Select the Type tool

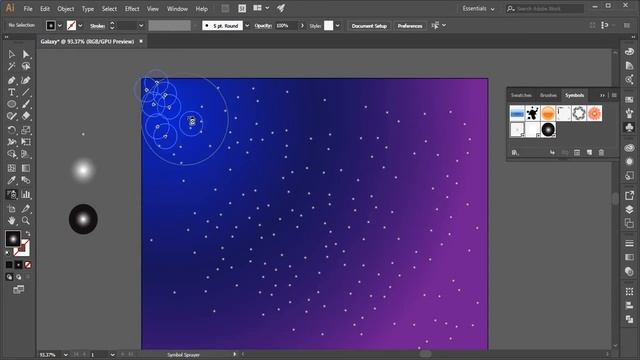[x=11, y=92]
